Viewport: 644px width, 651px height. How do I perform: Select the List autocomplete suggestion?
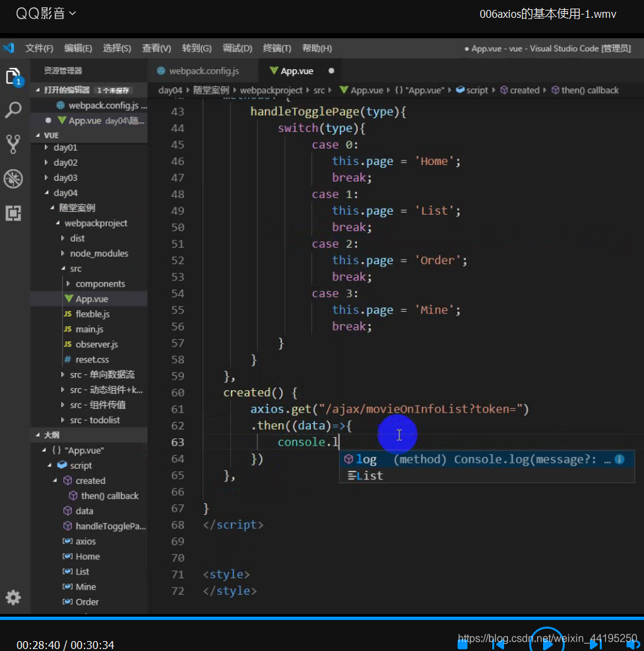point(487,476)
